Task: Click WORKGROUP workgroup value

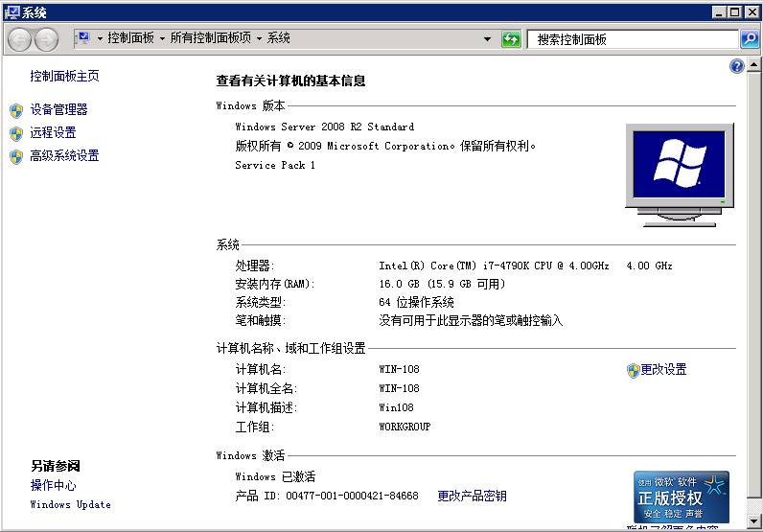Action: (405, 427)
